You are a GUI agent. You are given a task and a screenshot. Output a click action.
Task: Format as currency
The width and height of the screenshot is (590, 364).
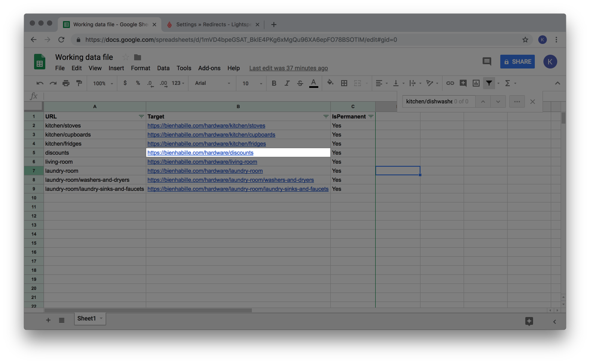[x=125, y=83]
